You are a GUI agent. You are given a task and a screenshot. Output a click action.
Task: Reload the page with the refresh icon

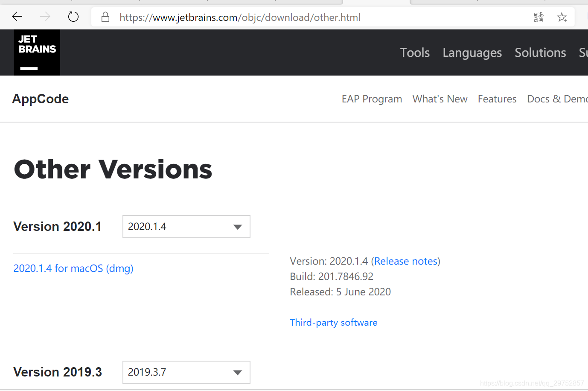point(73,17)
